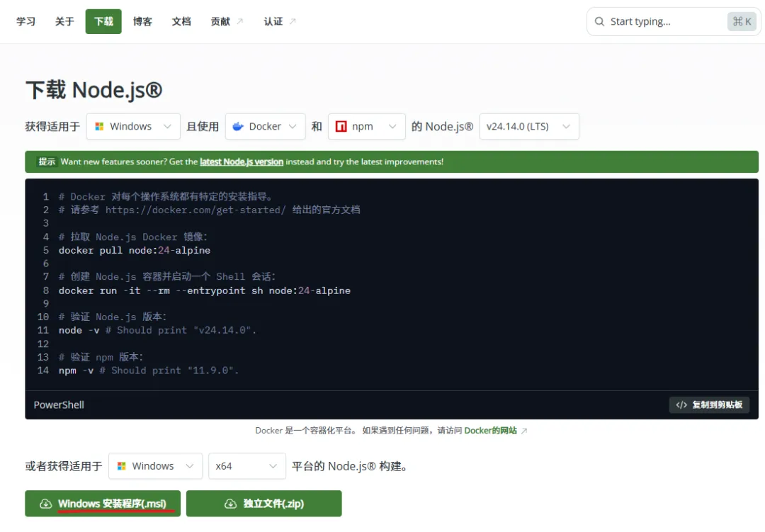The width and height of the screenshot is (765, 532).
Task: Expand the npm dropdown chevron
Action: coord(392,126)
